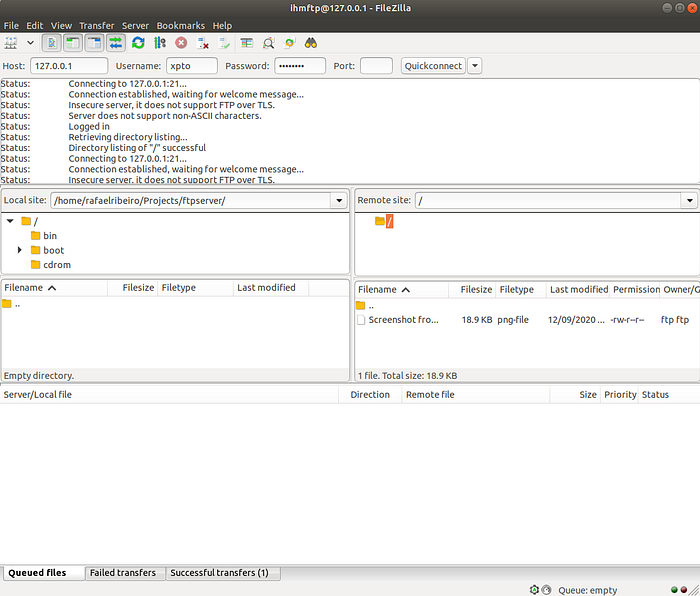The image size is (700, 596).
Task: Open the Help menu
Action: [222, 26]
